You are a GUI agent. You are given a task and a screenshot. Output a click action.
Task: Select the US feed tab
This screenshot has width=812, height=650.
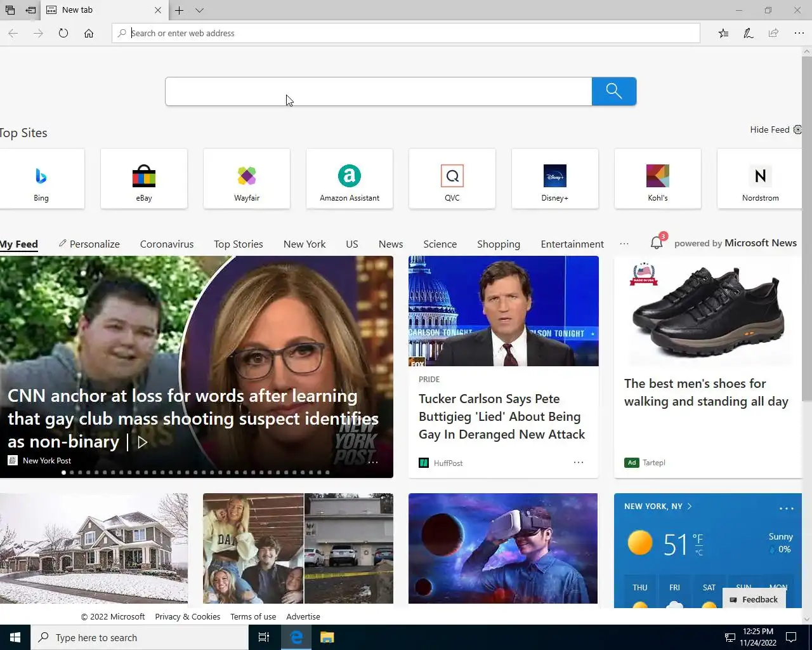click(352, 244)
